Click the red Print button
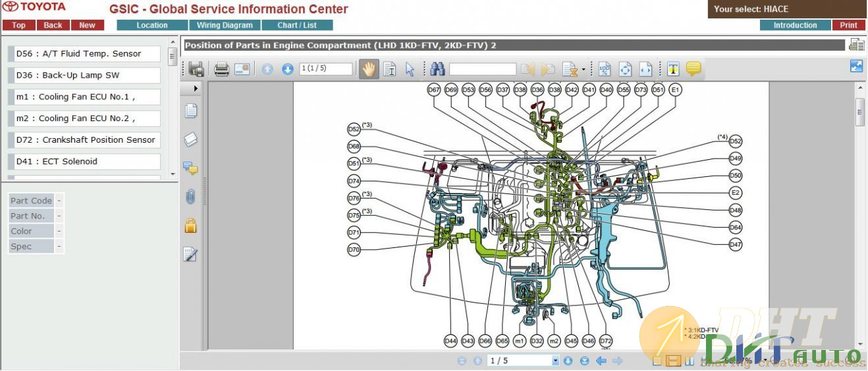 click(x=848, y=25)
